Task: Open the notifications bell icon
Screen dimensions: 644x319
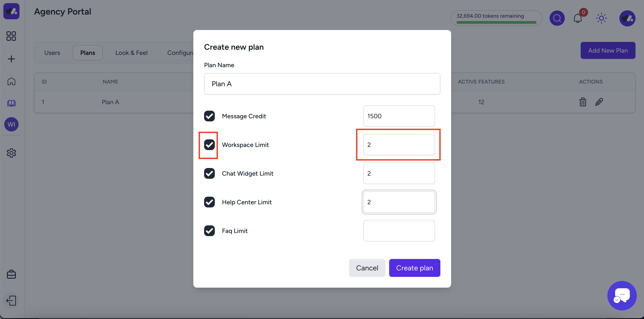Action: (x=578, y=18)
